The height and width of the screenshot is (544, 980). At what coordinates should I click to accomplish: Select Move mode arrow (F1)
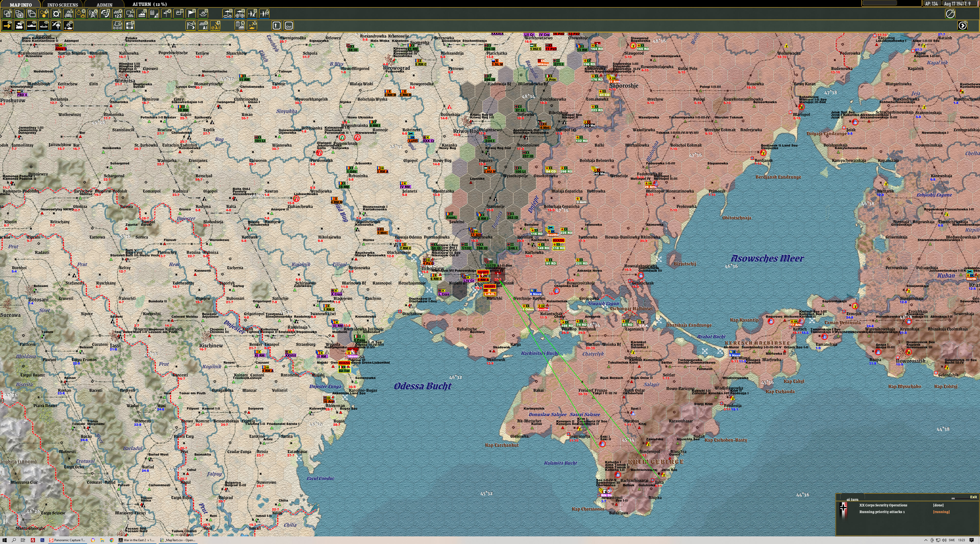tap(7, 26)
